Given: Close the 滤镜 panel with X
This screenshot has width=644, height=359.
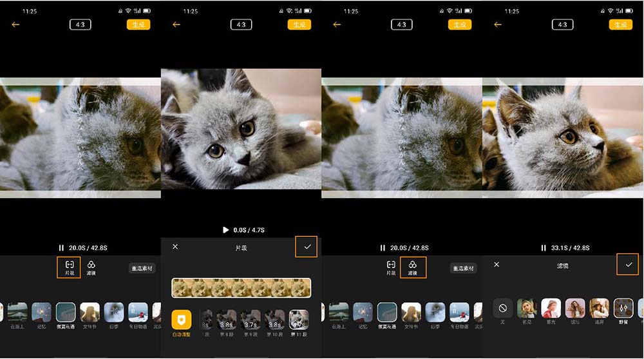Looking at the screenshot, I should click(x=497, y=264).
